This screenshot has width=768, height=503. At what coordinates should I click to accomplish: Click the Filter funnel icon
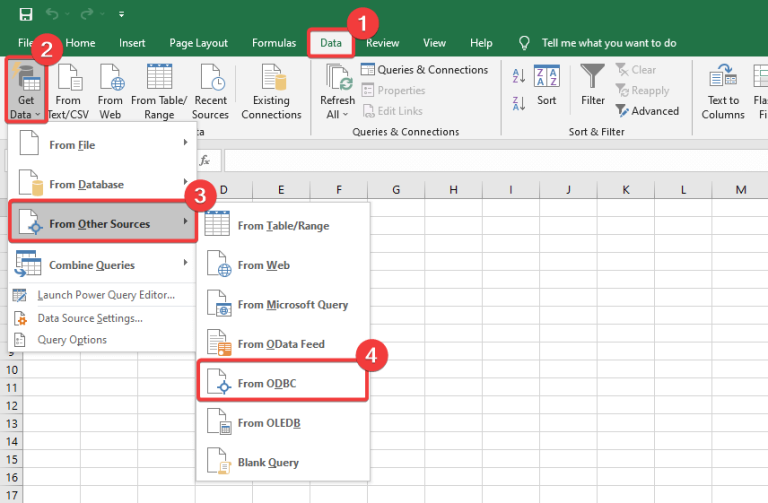(x=593, y=77)
